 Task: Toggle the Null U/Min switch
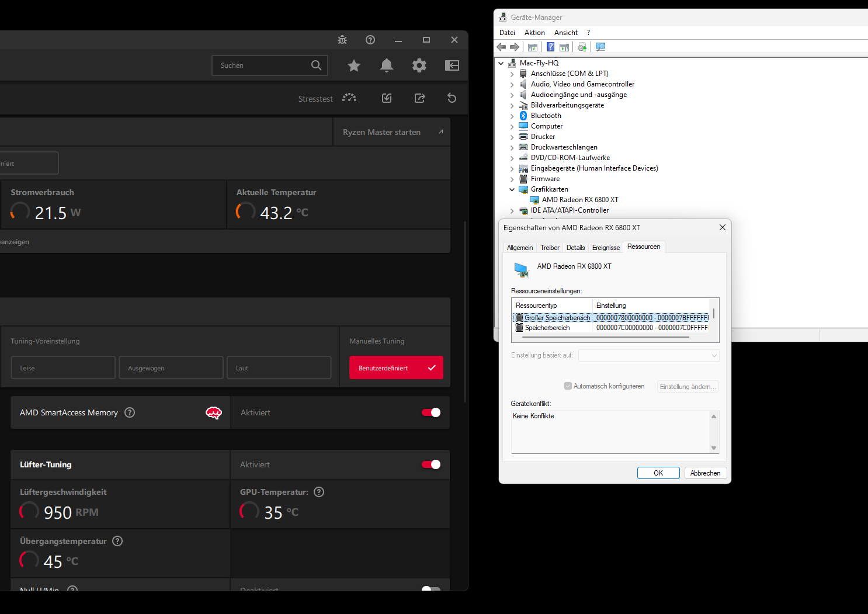click(x=431, y=588)
